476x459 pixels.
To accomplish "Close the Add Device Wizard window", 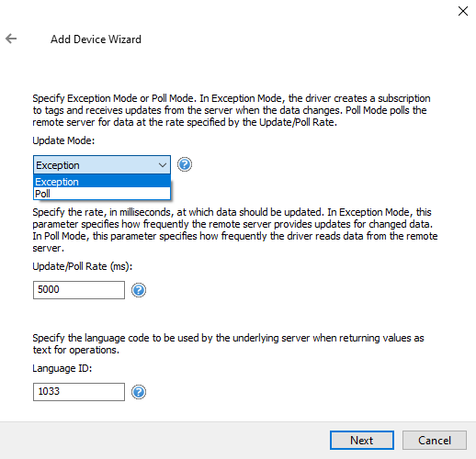I will 463,11.
